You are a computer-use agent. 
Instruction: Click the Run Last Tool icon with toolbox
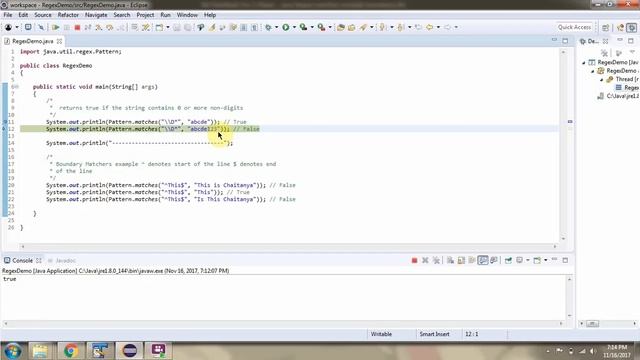pos(322,27)
